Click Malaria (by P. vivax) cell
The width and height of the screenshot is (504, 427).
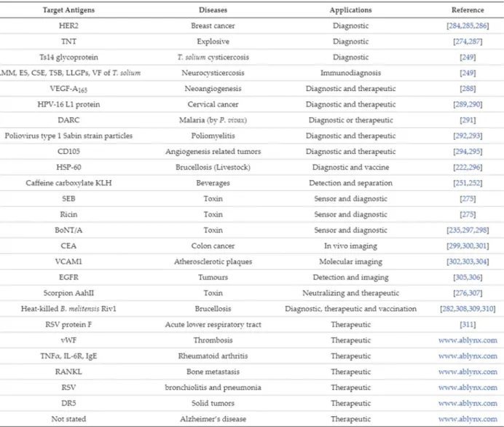[213, 120]
